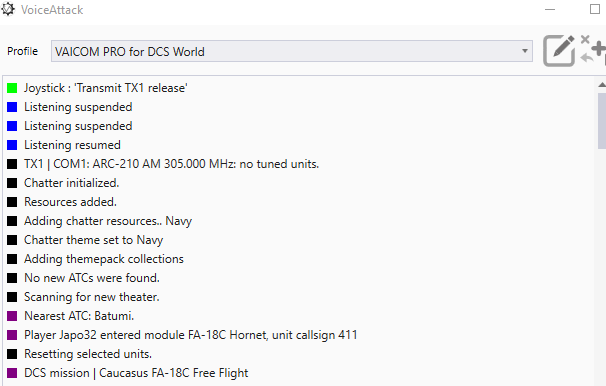Click the VoiceAttack window title text
The height and width of the screenshot is (386, 606).
52,10
